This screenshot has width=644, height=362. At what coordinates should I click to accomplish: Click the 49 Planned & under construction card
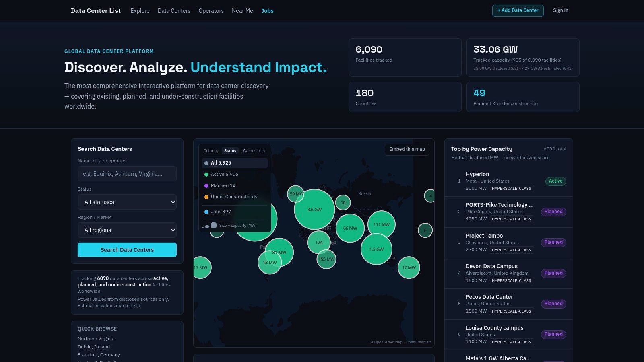point(523,97)
